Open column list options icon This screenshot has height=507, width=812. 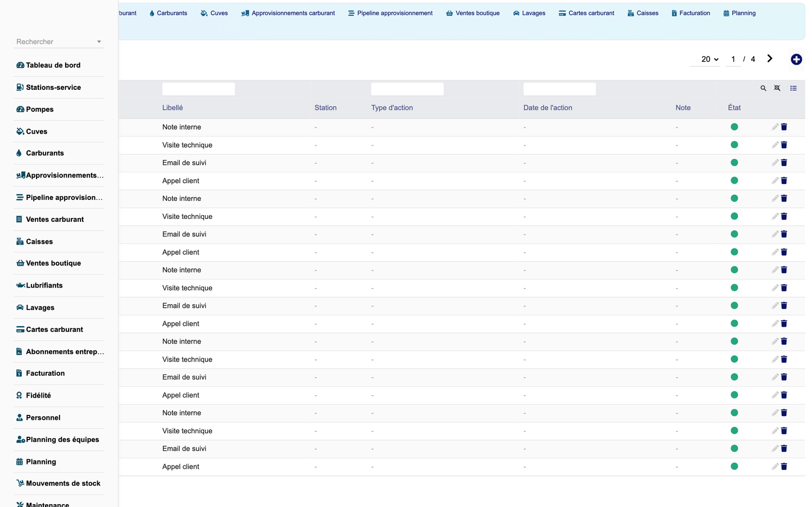pyautogui.click(x=793, y=88)
